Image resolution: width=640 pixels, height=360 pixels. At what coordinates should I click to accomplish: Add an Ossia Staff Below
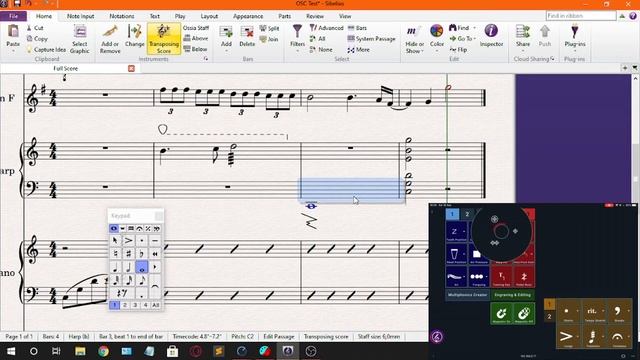coord(196,49)
